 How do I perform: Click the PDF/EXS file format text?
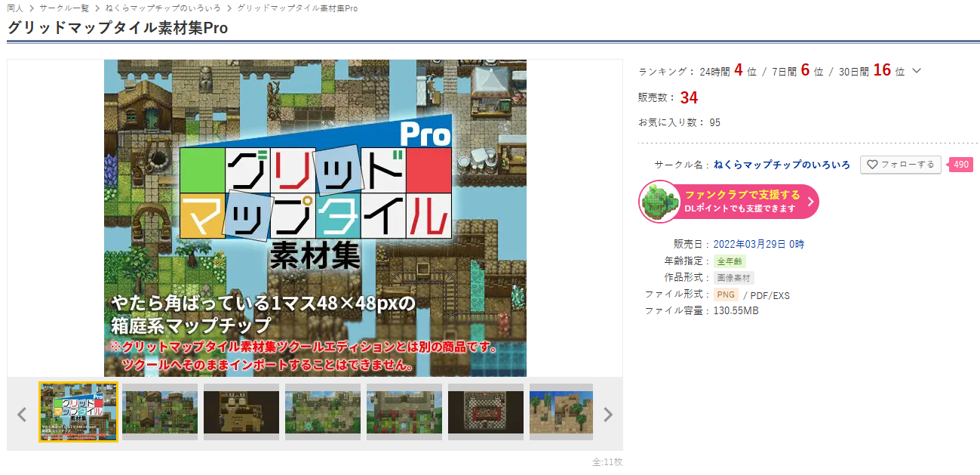click(770, 295)
